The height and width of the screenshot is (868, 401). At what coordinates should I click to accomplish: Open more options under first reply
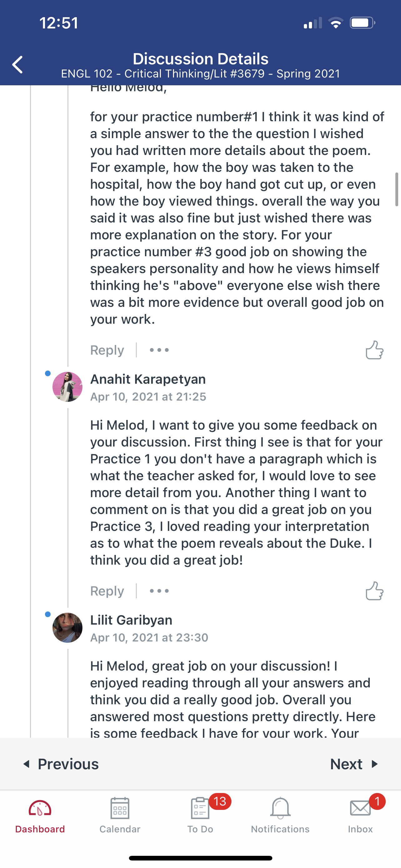[159, 350]
